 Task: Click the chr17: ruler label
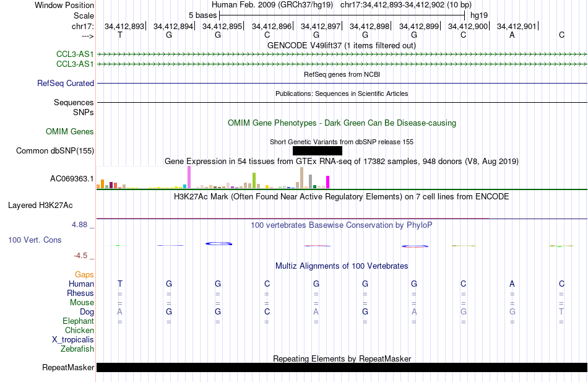point(82,26)
